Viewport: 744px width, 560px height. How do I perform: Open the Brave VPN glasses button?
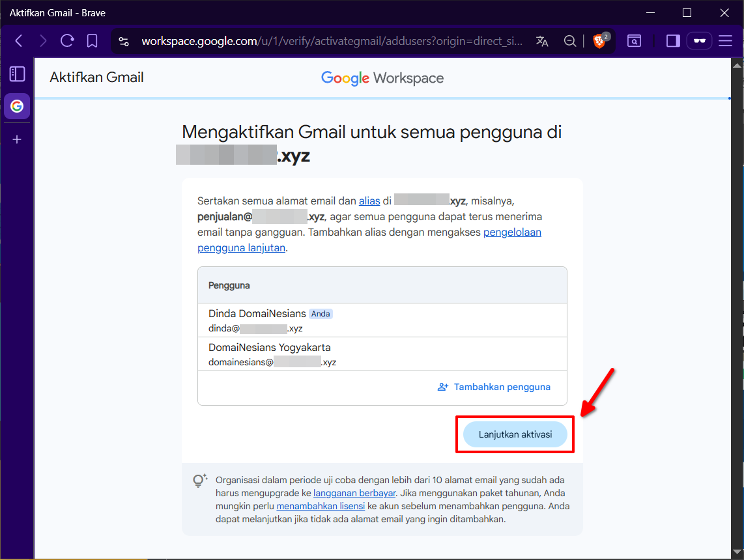point(700,41)
